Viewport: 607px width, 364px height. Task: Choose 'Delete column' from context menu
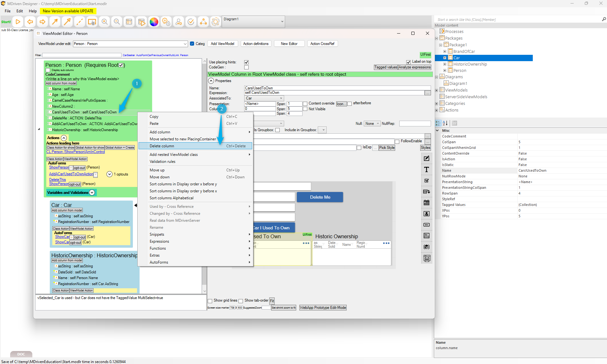point(162,146)
